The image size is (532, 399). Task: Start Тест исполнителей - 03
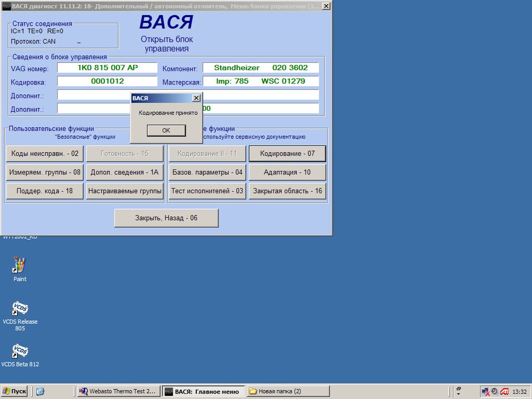click(x=207, y=190)
